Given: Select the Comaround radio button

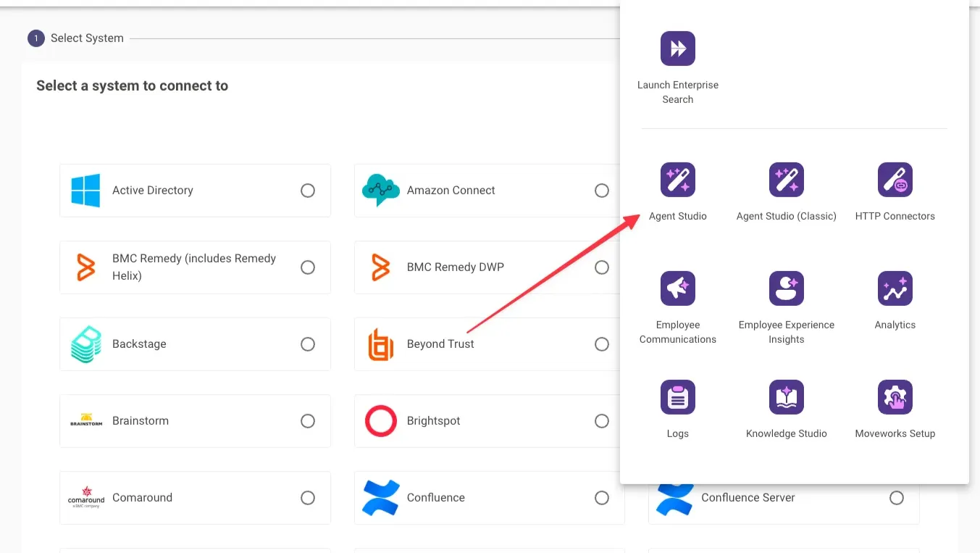Looking at the screenshot, I should click(x=308, y=498).
